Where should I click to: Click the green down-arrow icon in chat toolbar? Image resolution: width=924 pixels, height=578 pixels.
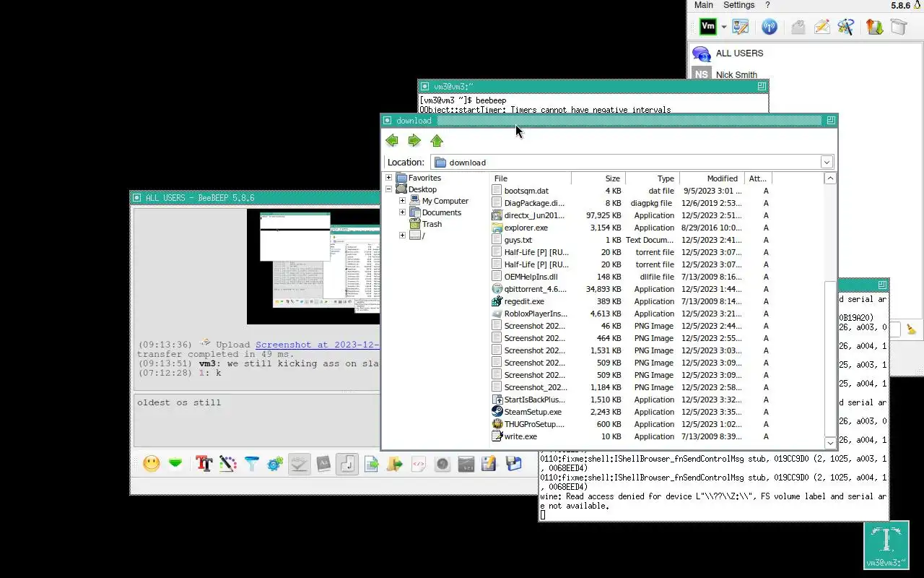pyautogui.click(x=175, y=464)
